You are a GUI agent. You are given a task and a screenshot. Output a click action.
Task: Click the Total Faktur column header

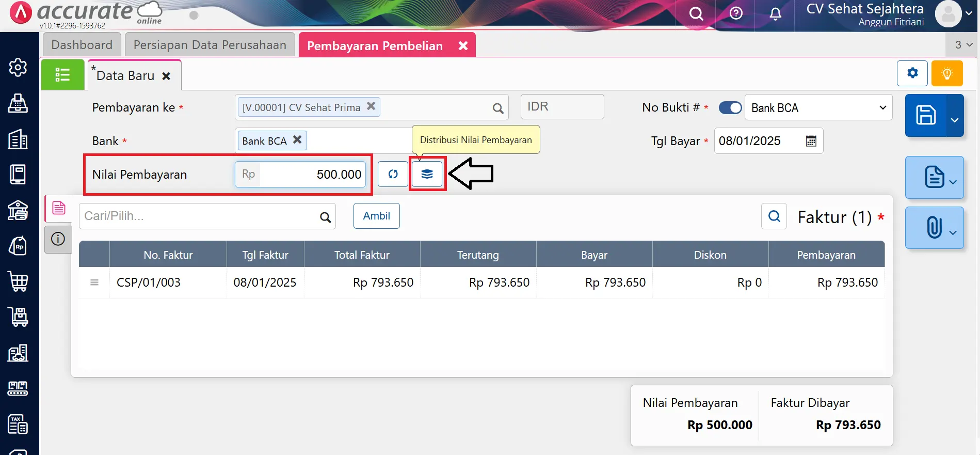click(x=362, y=255)
